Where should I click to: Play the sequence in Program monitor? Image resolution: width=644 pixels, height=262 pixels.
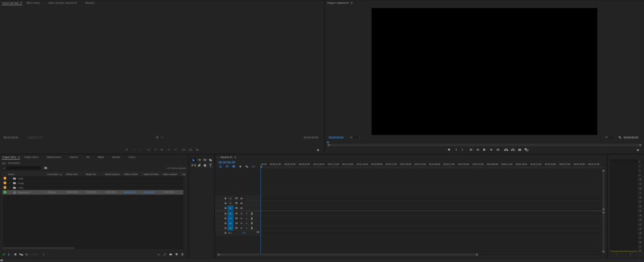tap(484, 150)
